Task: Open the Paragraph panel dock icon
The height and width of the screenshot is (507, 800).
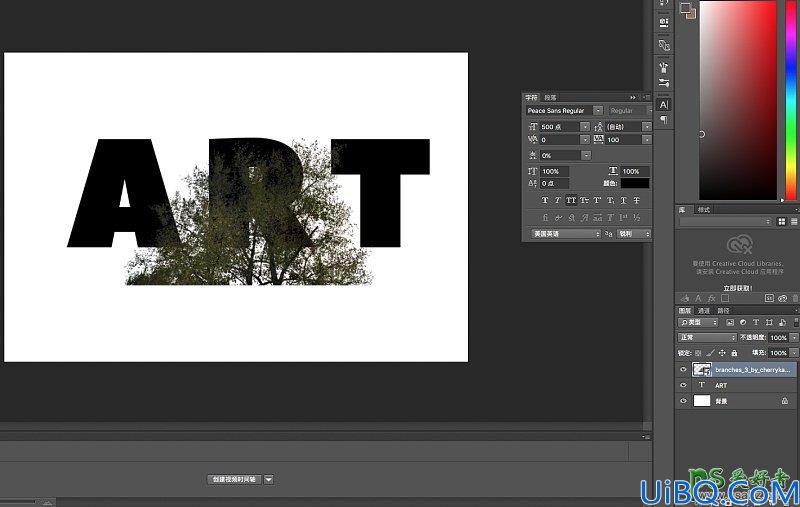Action: tap(664, 120)
